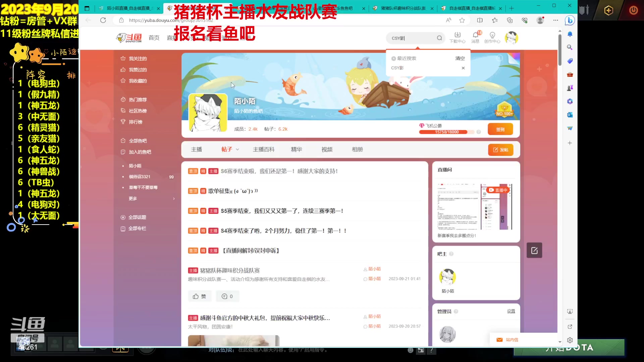Viewport: 644px width, 362px height.
Task: Switch to the 主播百科 tab
Action: 264,149
